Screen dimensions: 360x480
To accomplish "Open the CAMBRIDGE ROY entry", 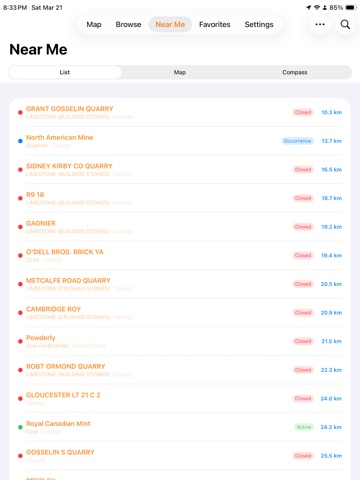I will click(180, 313).
